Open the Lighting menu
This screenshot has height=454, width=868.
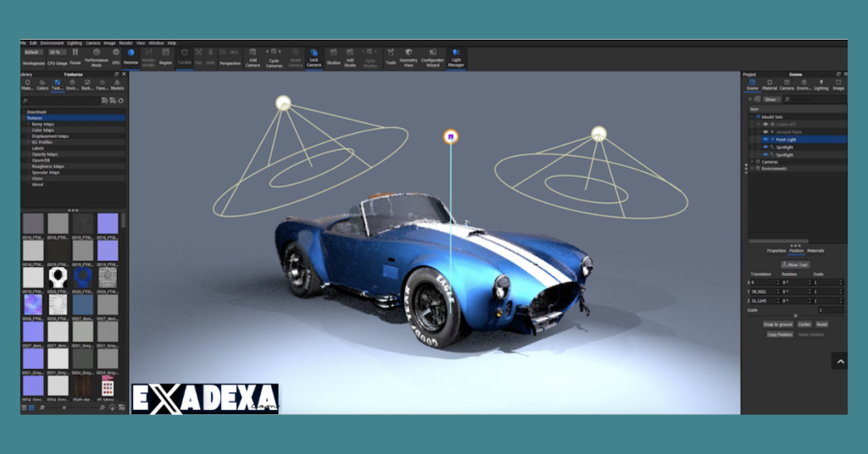click(75, 43)
